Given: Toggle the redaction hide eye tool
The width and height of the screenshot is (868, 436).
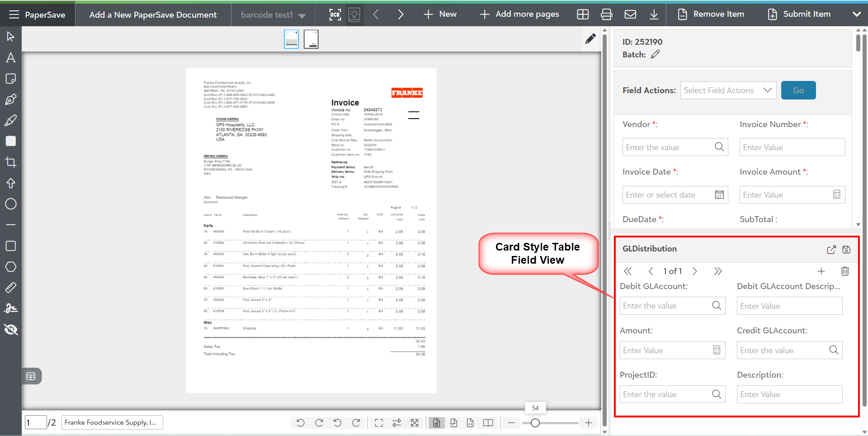Looking at the screenshot, I should point(11,330).
